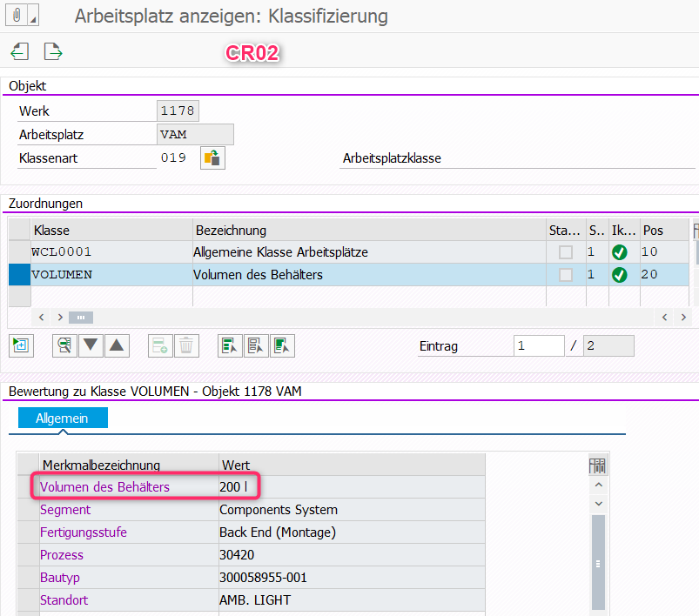Toggle the status checkbox for class WCL0001
The height and width of the screenshot is (616, 699).
click(x=566, y=252)
